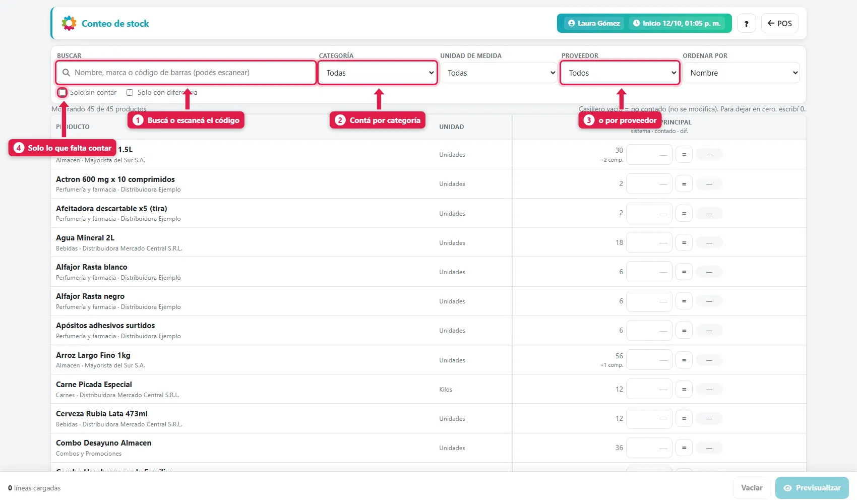The height and width of the screenshot is (504, 857).
Task: Click equals button for Apósitos adhesivos row
Action: click(x=684, y=331)
